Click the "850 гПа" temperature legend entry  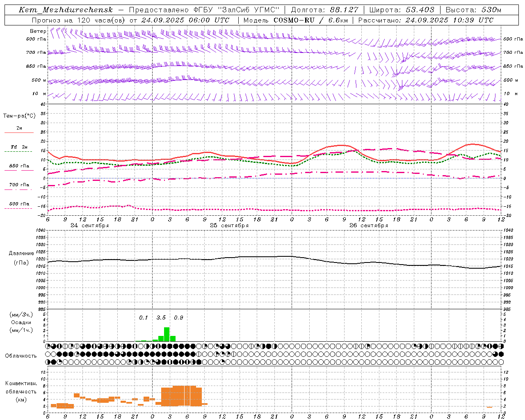click(19, 166)
